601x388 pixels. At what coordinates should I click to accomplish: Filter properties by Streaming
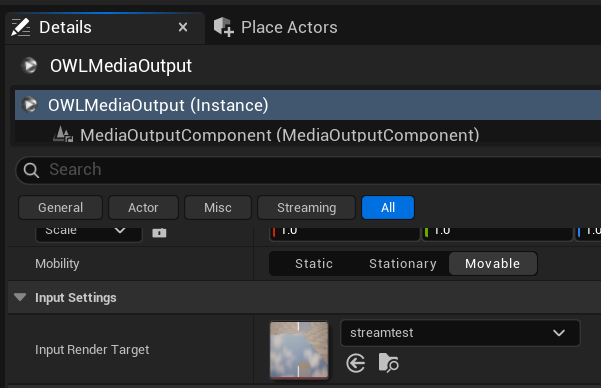pyautogui.click(x=306, y=207)
